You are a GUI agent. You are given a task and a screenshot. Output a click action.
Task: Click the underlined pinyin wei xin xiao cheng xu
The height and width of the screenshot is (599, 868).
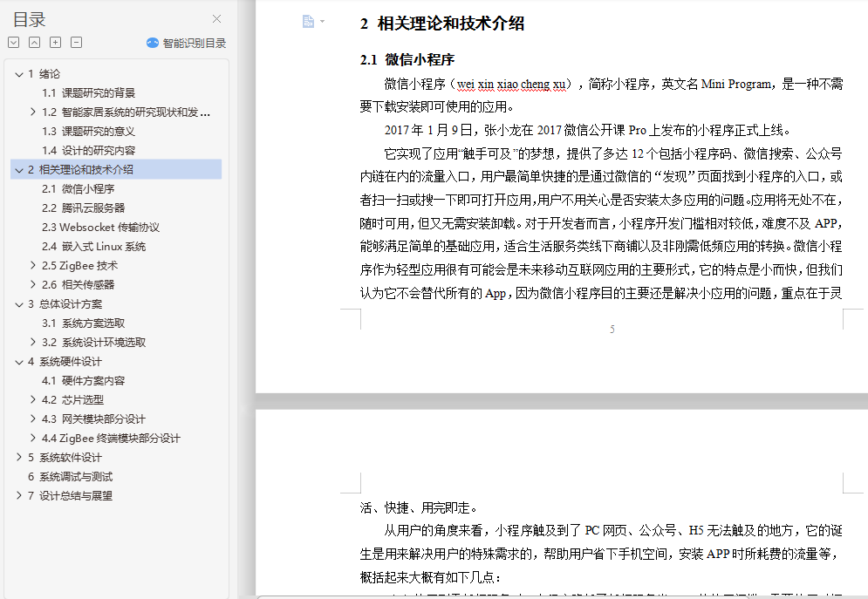coord(511,84)
